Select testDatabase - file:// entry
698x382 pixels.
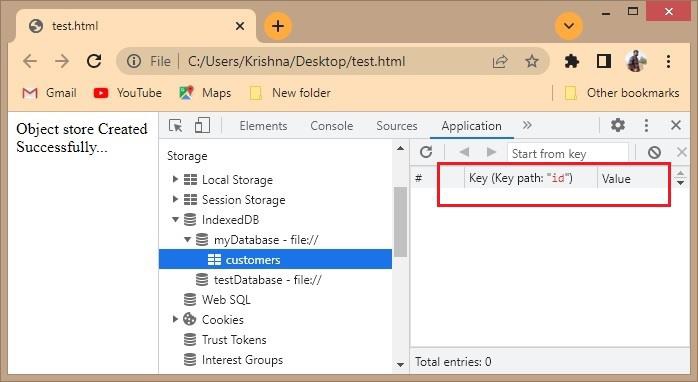(x=268, y=280)
